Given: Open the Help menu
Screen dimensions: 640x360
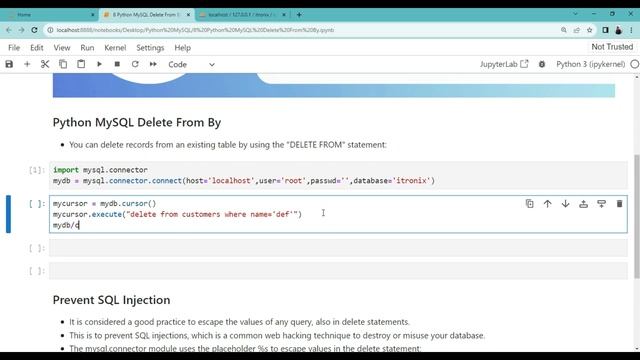Looking at the screenshot, I should pos(182,48).
